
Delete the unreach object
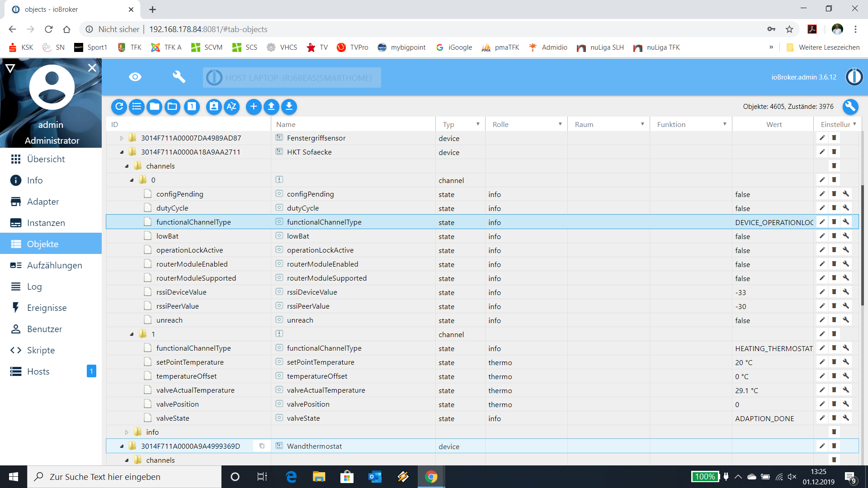(834, 320)
